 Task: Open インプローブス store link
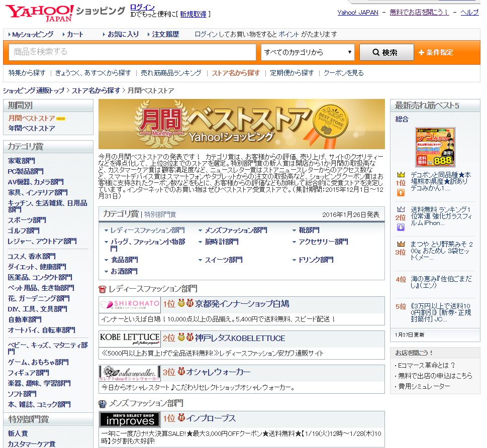coord(211,418)
